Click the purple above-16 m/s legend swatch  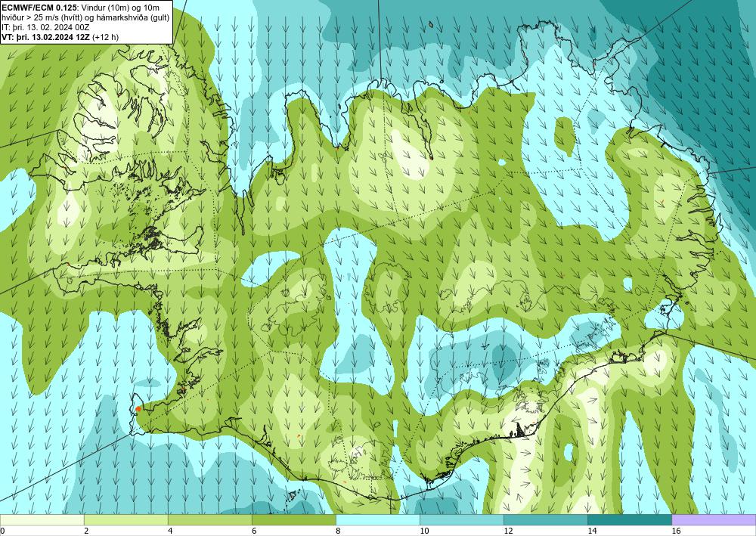coord(714,519)
